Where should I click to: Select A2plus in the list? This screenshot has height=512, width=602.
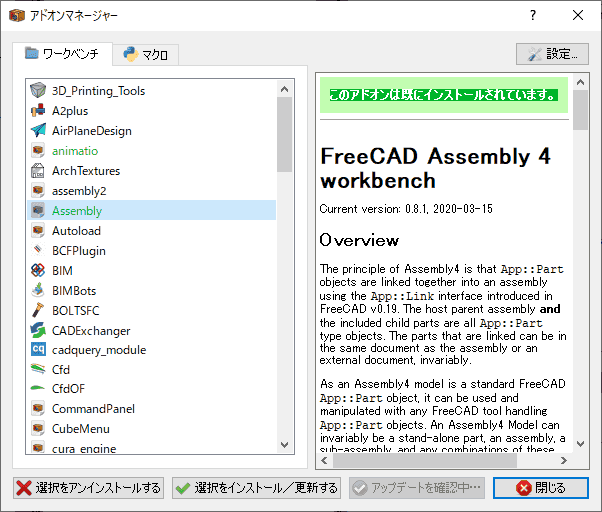point(152,111)
